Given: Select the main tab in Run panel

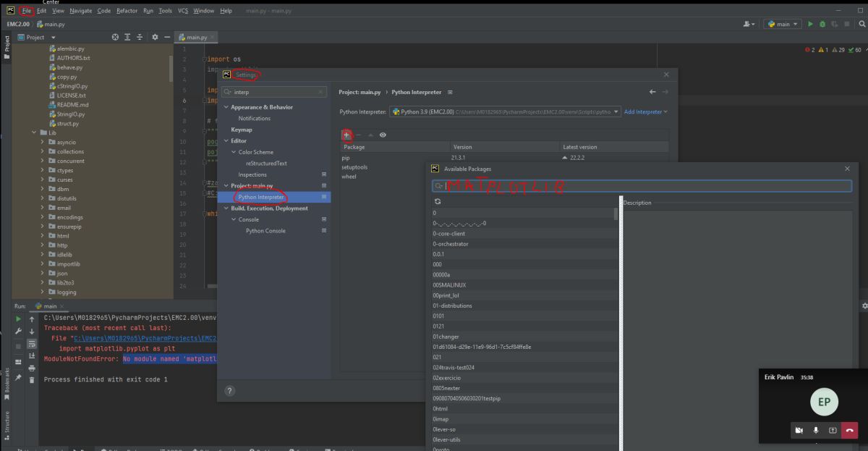Looking at the screenshot, I should (49, 306).
